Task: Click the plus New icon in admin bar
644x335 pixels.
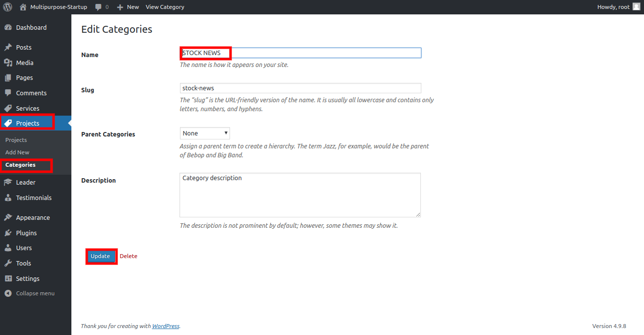Action: (120, 7)
